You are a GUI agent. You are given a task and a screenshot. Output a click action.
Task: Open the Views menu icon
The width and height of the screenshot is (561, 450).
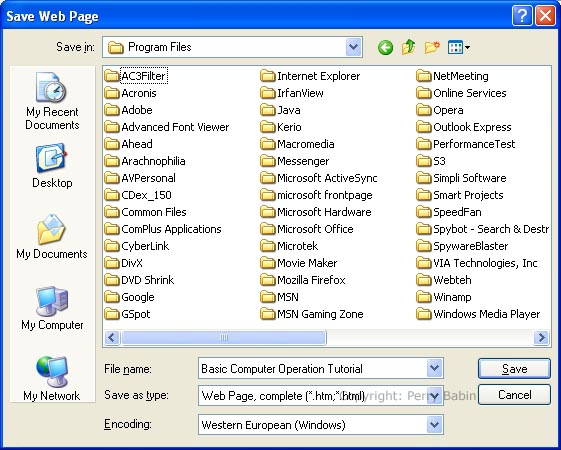458,47
